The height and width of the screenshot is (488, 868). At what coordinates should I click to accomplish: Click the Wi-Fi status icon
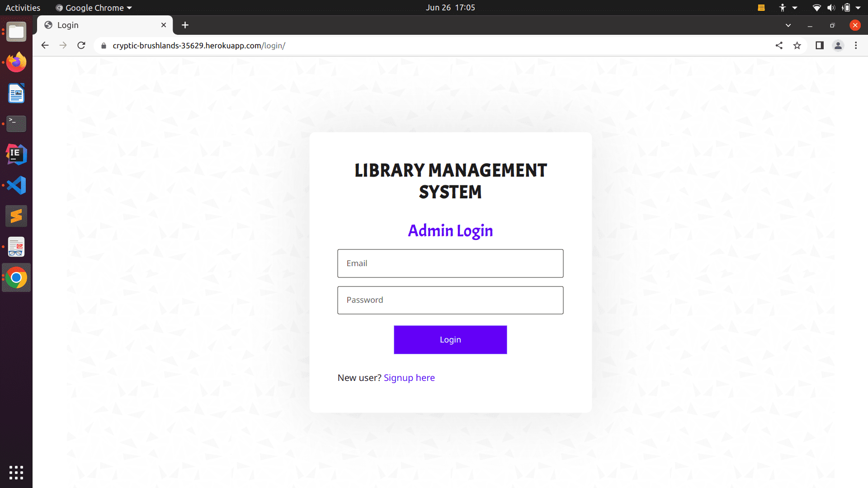[x=816, y=8]
